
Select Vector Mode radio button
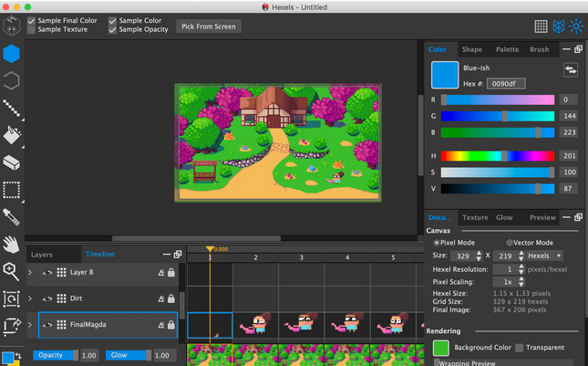pos(510,243)
